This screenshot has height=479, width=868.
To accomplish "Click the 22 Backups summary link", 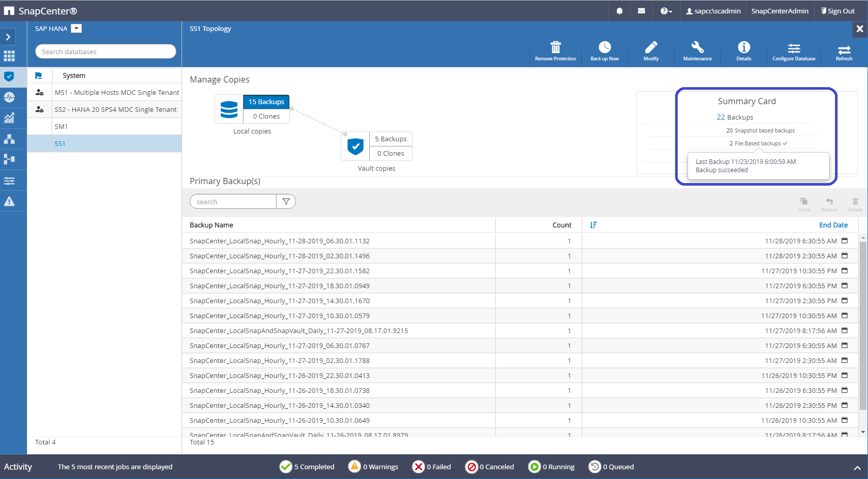I will coord(734,117).
